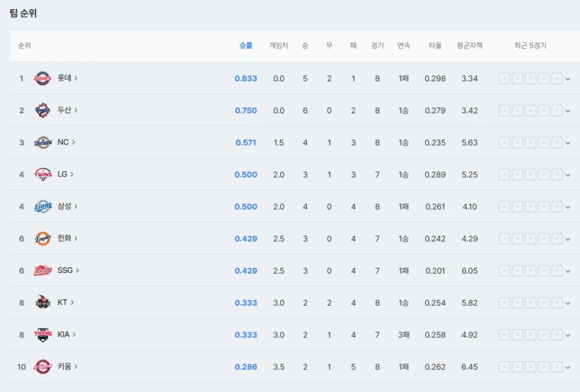Viewport: 580px width, 392px height.
Task: Click the KT Wiz team logo
Action: point(43,303)
